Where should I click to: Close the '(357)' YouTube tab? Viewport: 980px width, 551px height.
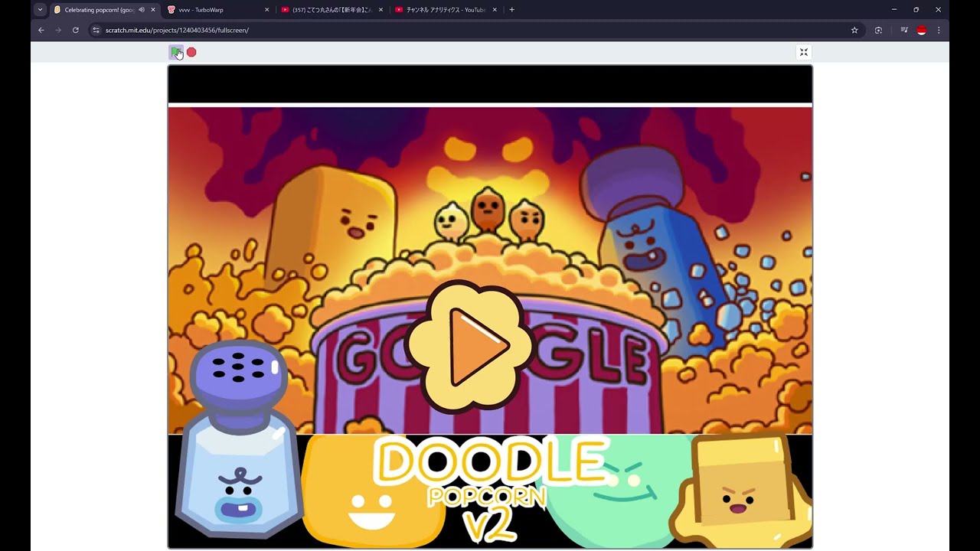tap(381, 10)
